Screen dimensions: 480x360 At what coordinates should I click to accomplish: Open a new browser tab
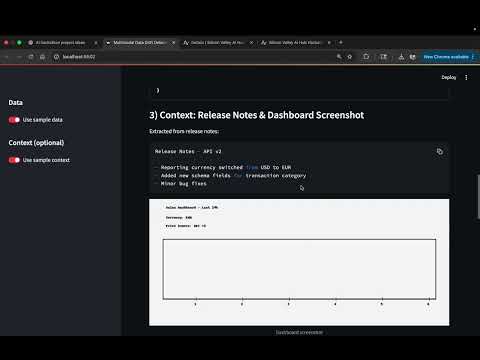click(x=341, y=42)
